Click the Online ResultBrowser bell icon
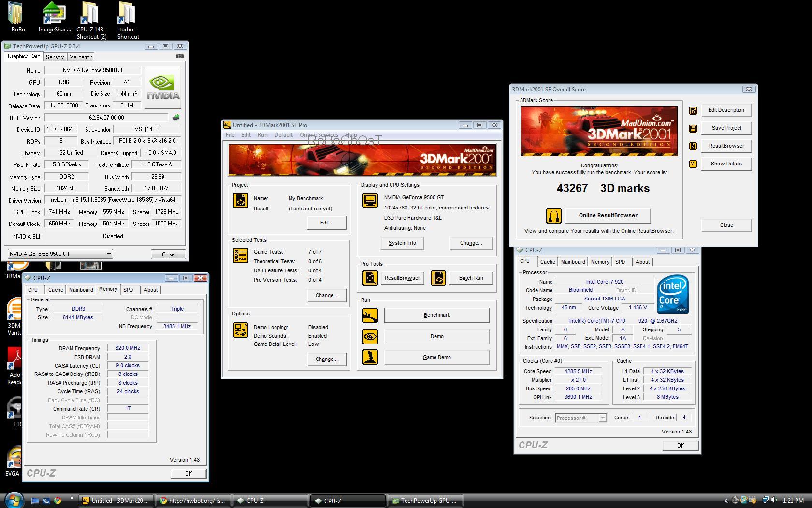812x508 pixels. pos(554,215)
